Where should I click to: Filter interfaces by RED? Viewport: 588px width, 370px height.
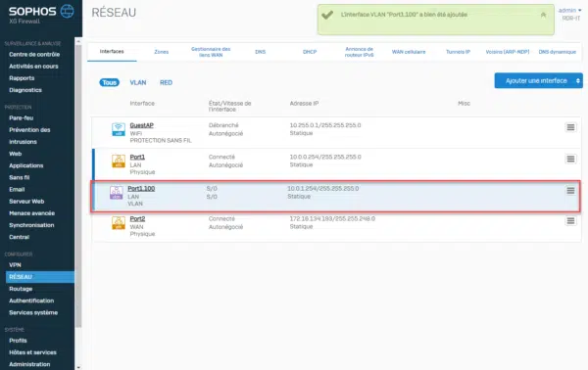tap(167, 82)
